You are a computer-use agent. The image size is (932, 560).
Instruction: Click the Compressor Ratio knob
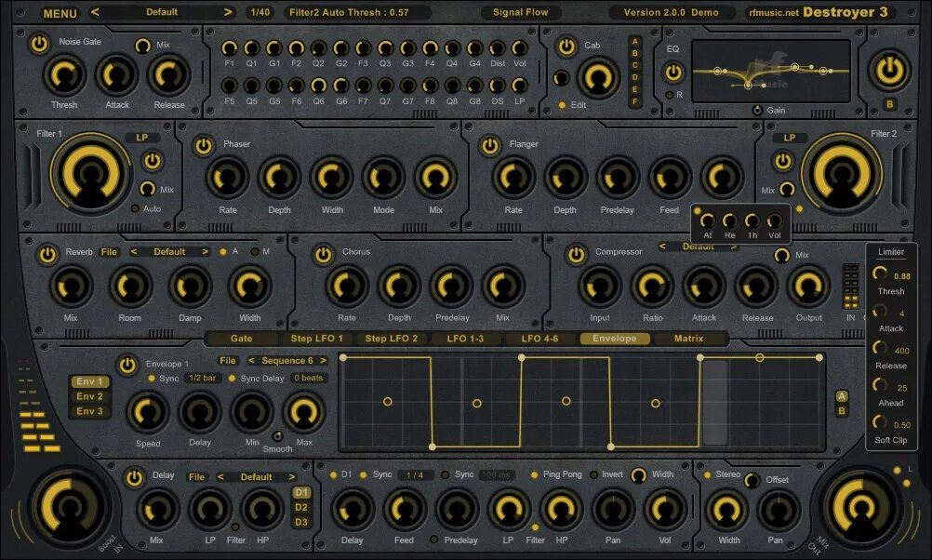(x=652, y=286)
